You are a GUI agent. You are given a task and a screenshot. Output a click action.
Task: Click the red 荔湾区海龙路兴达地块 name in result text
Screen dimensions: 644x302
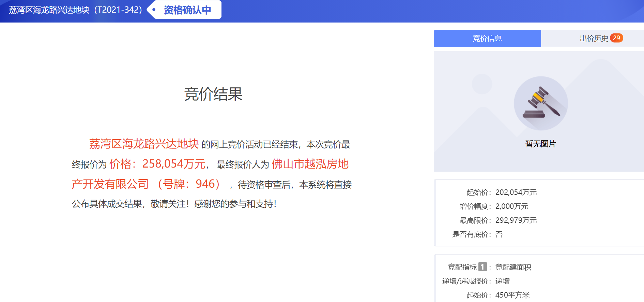(144, 144)
